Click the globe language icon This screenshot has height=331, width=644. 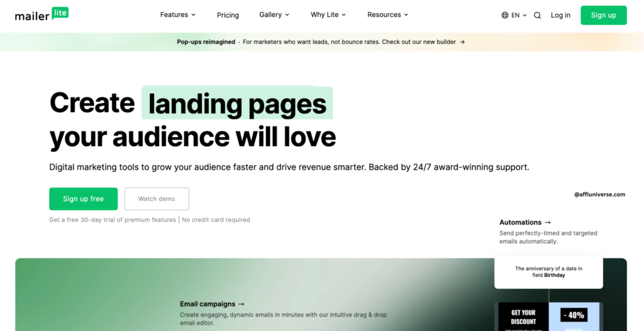(x=505, y=15)
